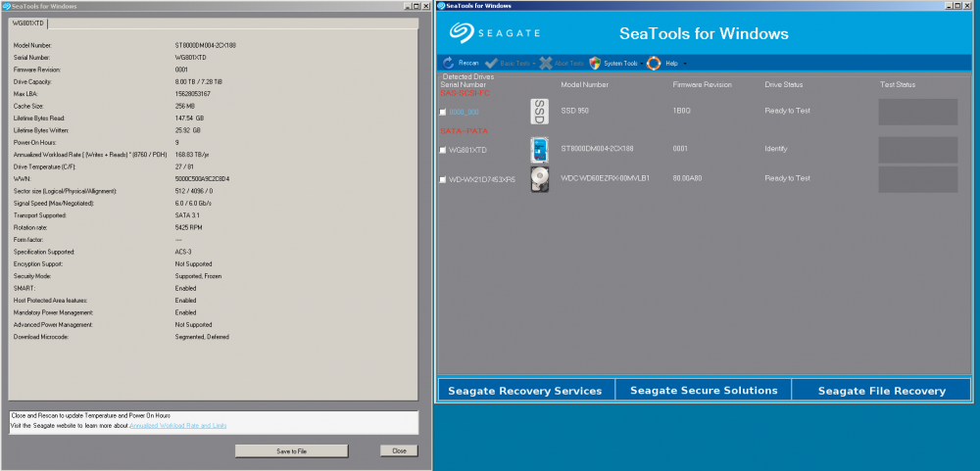Click the Signal Speed value 6.0 / 6.0 Gb/s
The height and width of the screenshot is (471, 980).
pos(192,204)
